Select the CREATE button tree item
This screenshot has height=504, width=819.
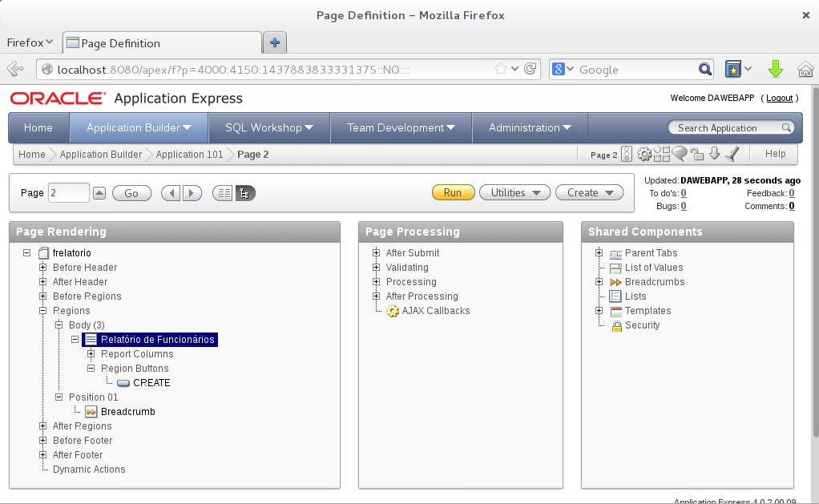tap(151, 383)
